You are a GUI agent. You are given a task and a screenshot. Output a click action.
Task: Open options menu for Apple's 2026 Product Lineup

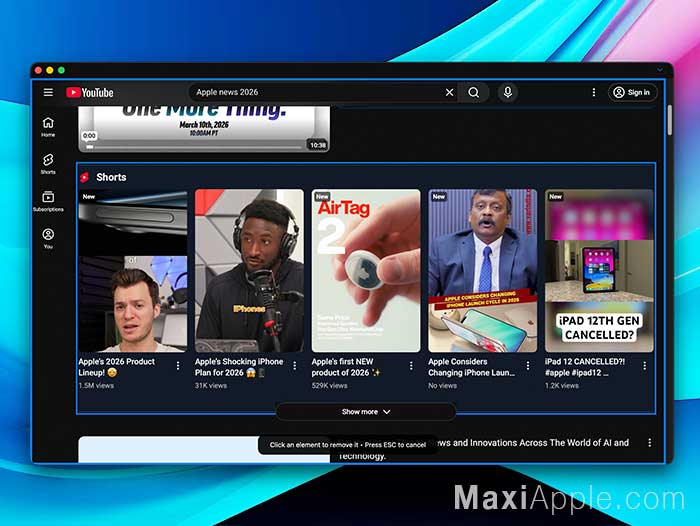pyautogui.click(x=178, y=366)
